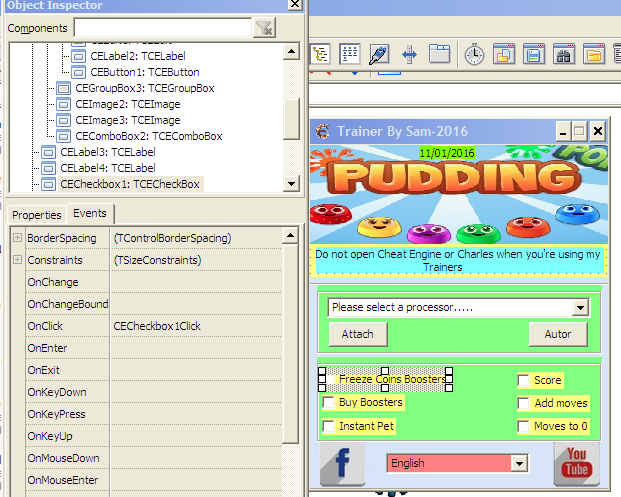Click the find dialog (binoculars) toolbar icon
This screenshot has width=621, height=497.
click(x=563, y=54)
